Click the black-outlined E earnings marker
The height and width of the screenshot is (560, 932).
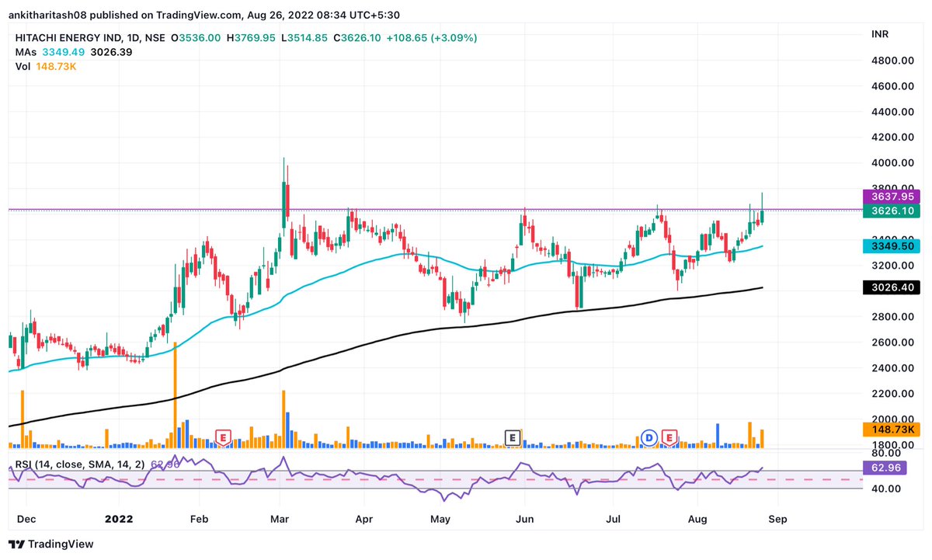tap(512, 438)
